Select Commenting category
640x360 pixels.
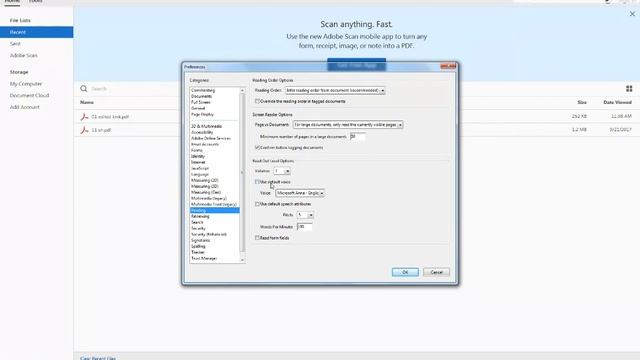point(203,90)
